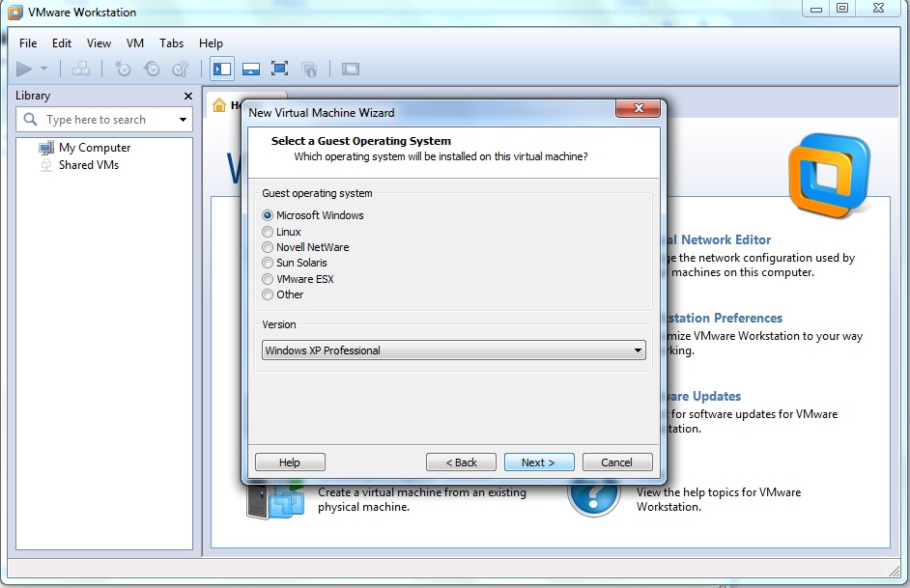Toggle the thumbnail bar toolbar icon

(x=251, y=69)
